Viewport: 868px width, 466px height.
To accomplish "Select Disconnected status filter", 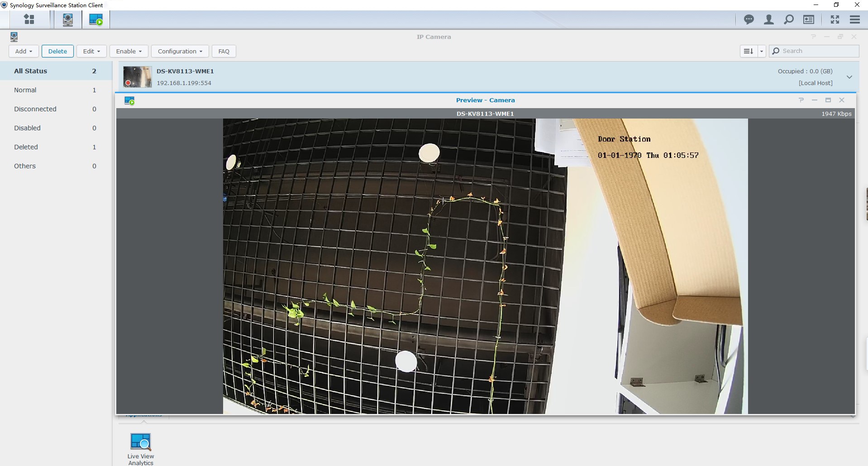I will tap(56, 109).
